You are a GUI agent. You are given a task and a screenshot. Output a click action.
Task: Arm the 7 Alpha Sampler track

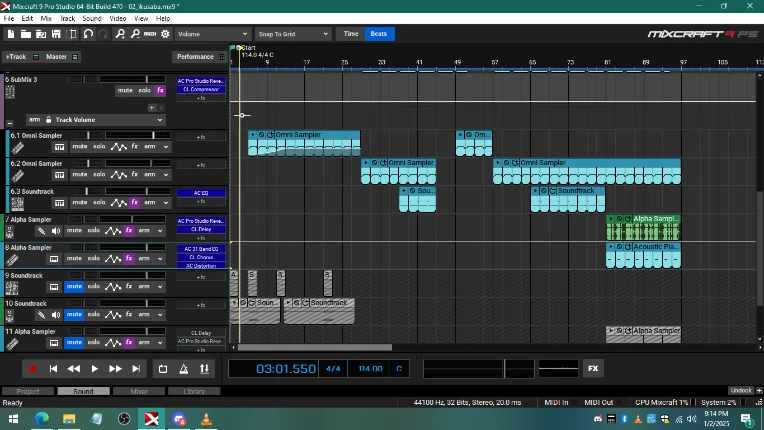point(144,231)
